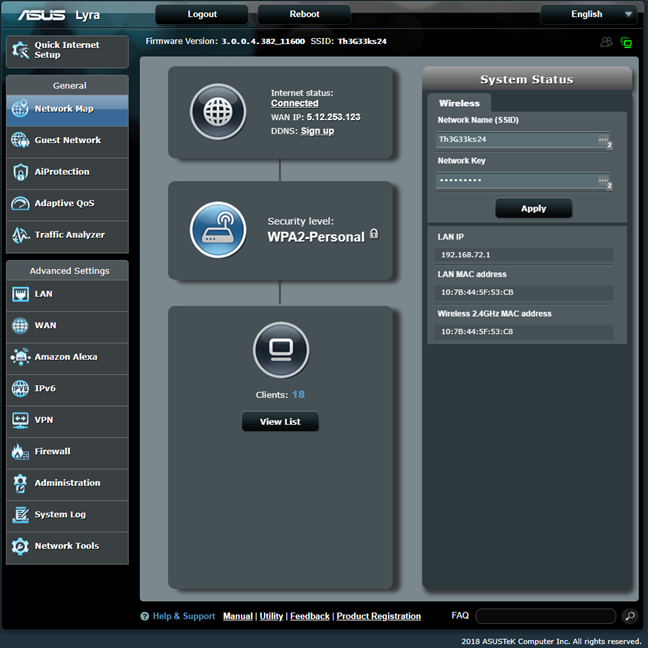This screenshot has height=648, width=648.
Task: Click the header SSID Th3G33ks24
Action: (x=362, y=41)
